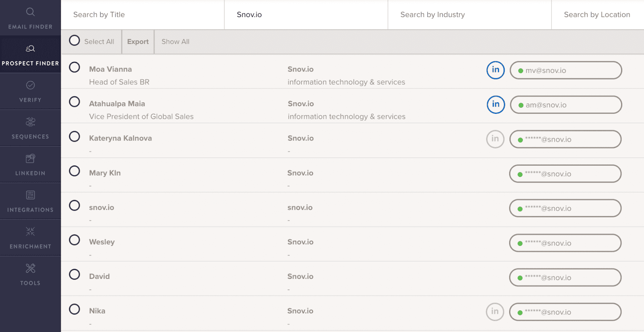Open the Email Finder sidebar icon

[x=30, y=12]
